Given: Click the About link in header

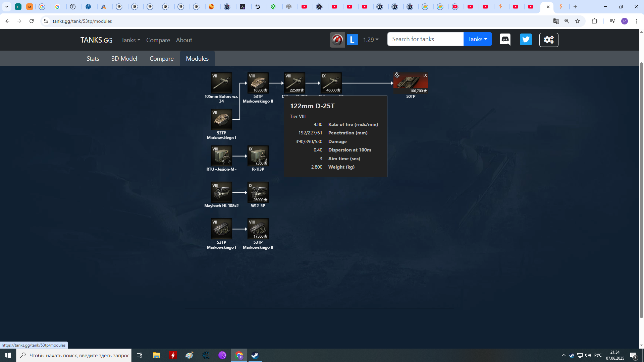Looking at the screenshot, I should pyautogui.click(x=184, y=40).
